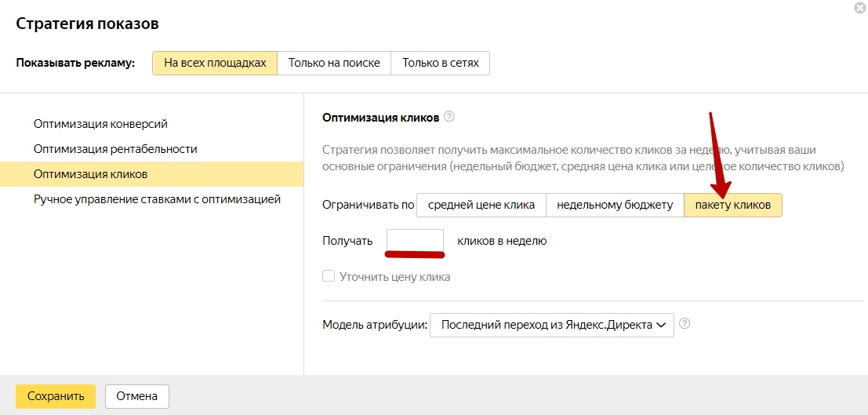The height and width of the screenshot is (415, 868).
Task: Open Последний переход из Яндекс.Директа dropdown
Action: 551,325
